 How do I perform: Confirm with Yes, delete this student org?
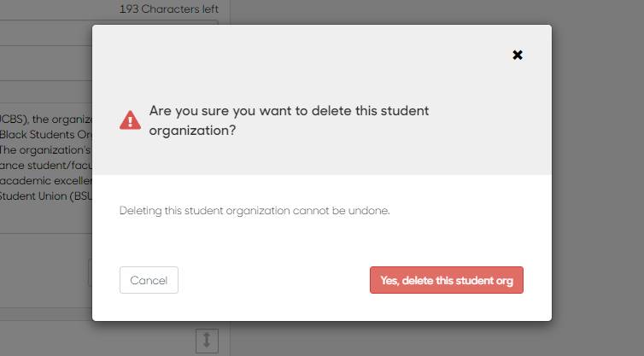coord(446,280)
